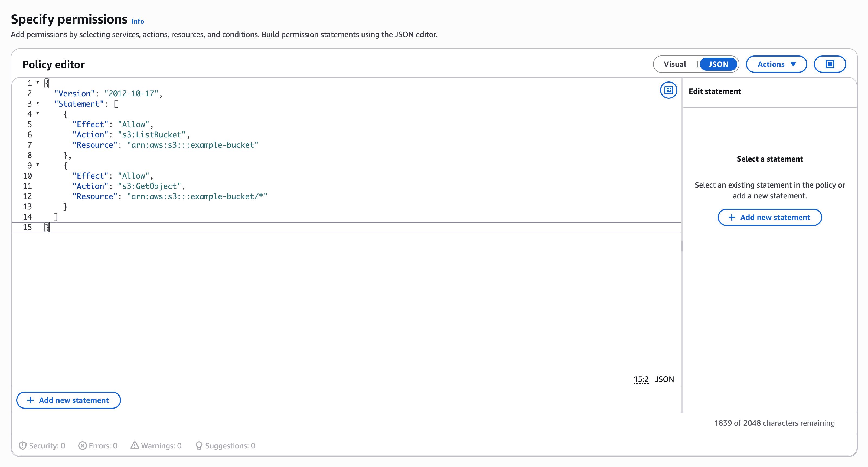The height and width of the screenshot is (467, 868).
Task: Click the "Action" key on line 11
Action: (90, 186)
